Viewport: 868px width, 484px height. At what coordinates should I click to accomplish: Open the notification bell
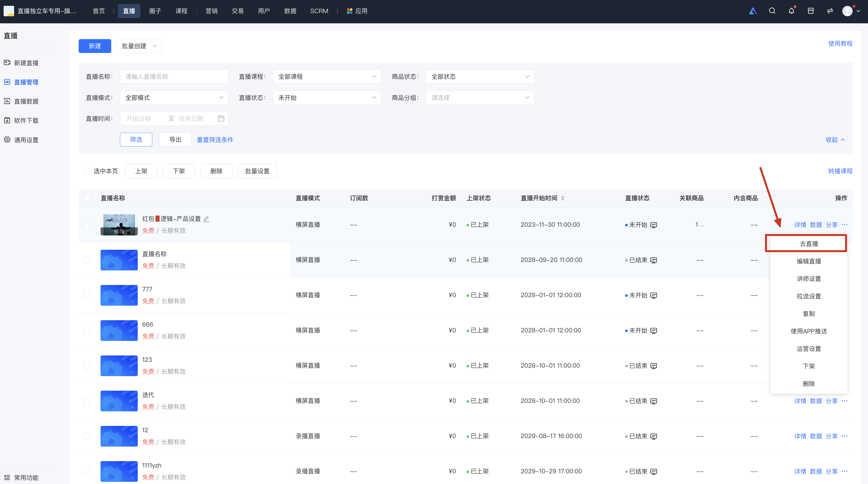791,11
